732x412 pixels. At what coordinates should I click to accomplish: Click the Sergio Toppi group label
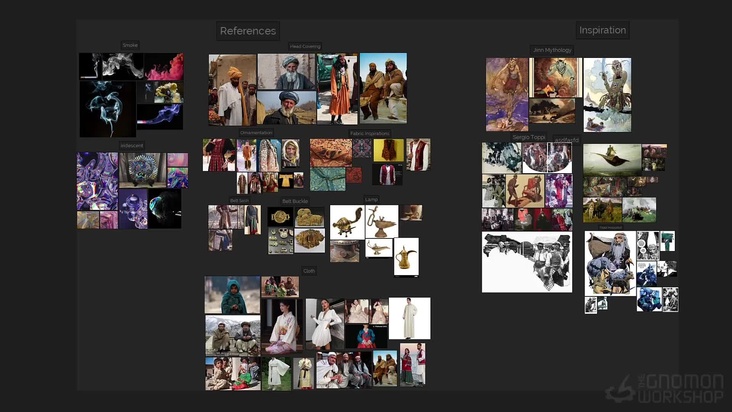528,137
